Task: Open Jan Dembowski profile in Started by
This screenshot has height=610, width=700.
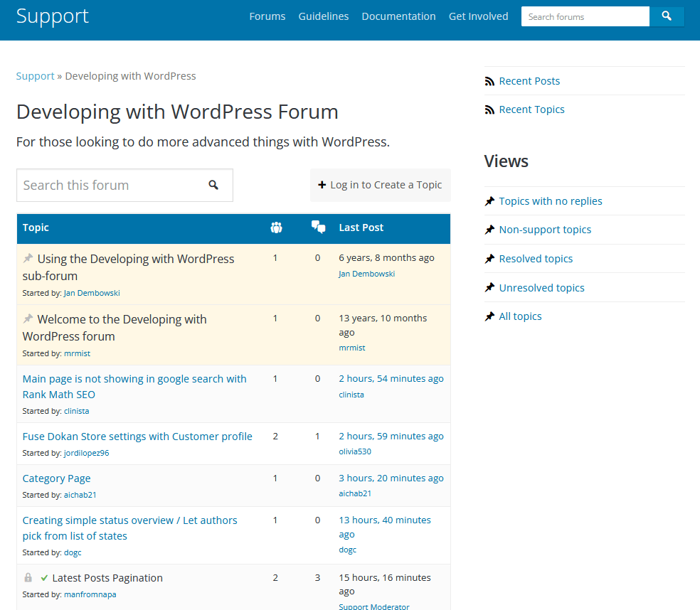Action: pos(92,293)
